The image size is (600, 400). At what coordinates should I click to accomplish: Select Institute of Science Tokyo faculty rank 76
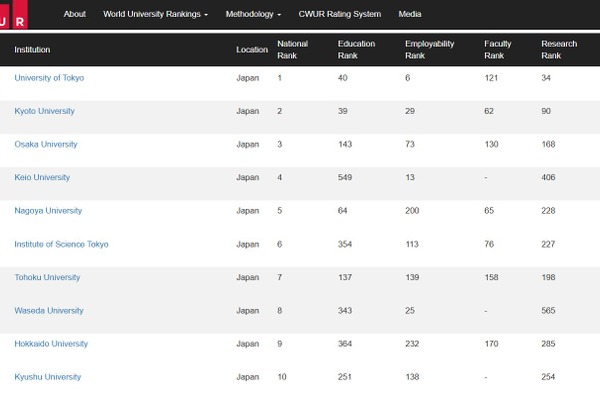pyautogui.click(x=489, y=244)
